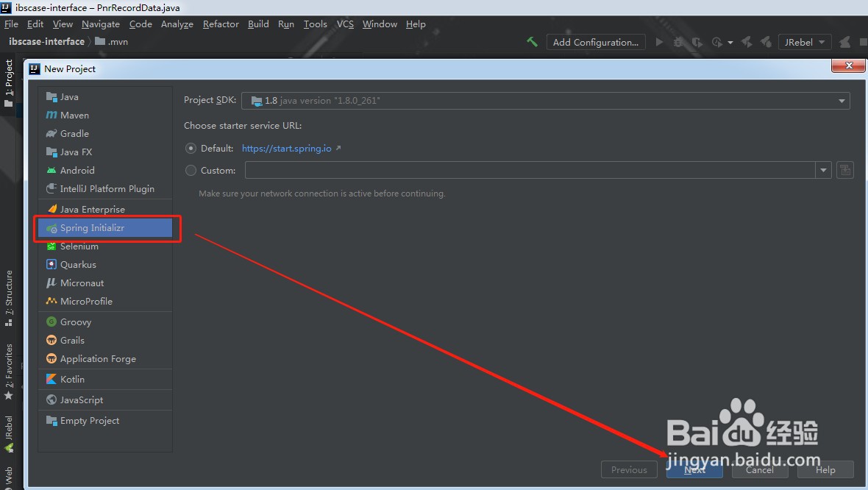Open the View menu
This screenshot has height=490, width=868.
tap(63, 24)
